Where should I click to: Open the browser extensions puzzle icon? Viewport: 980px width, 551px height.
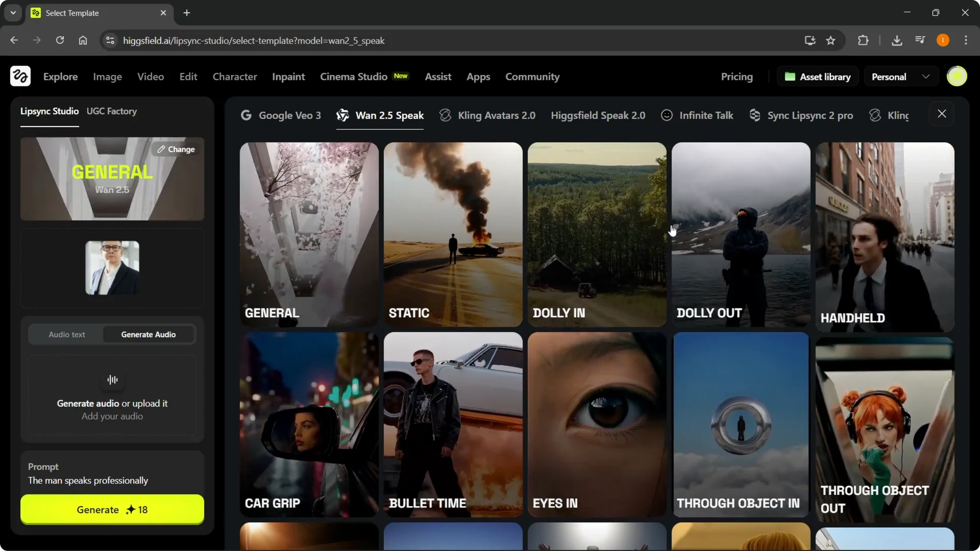coord(863,40)
